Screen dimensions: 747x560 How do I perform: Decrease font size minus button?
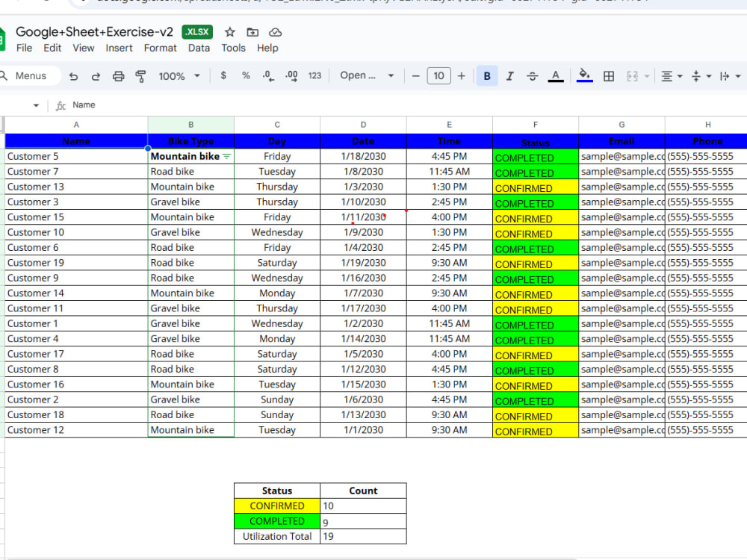[415, 75]
